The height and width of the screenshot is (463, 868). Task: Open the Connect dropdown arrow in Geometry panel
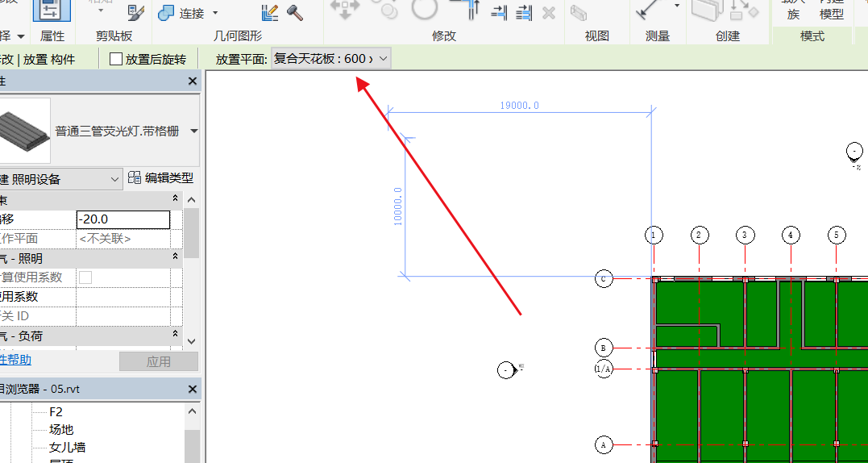[x=215, y=13]
